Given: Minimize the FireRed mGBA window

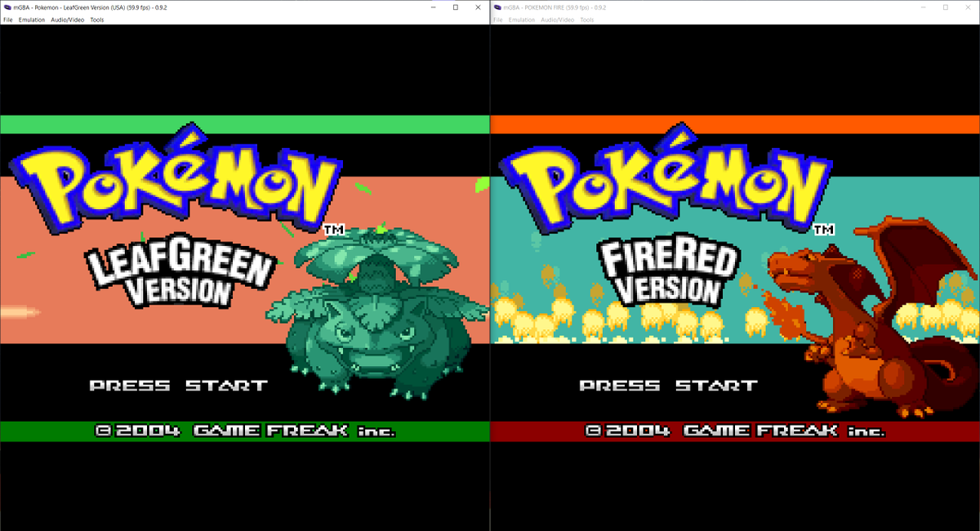Looking at the screenshot, I should coord(923,7).
